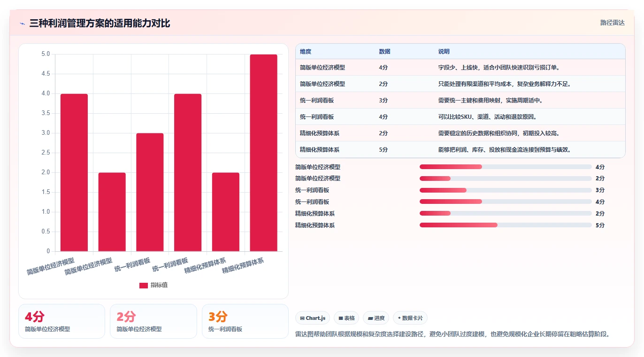This screenshot has width=644, height=357.
Task: Click the chart bar reaching 3.0
Action: click(150, 192)
